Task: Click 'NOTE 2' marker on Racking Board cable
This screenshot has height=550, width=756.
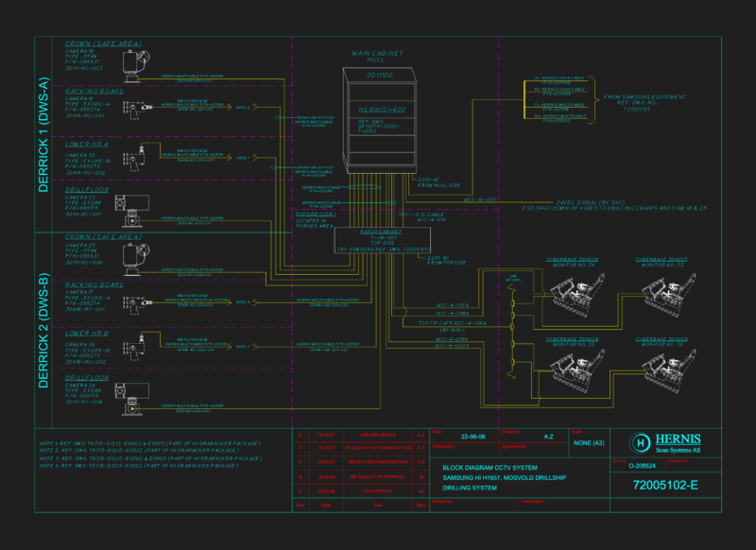Action: [243, 108]
